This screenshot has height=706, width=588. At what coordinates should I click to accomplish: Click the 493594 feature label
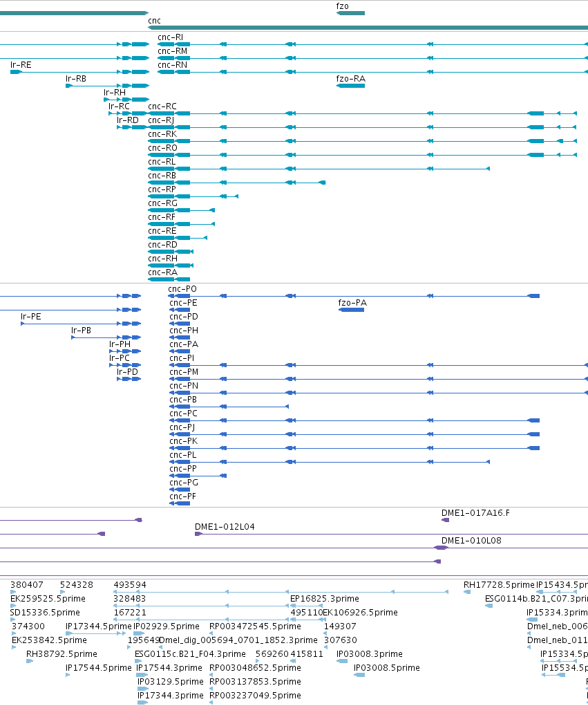click(130, 585)
